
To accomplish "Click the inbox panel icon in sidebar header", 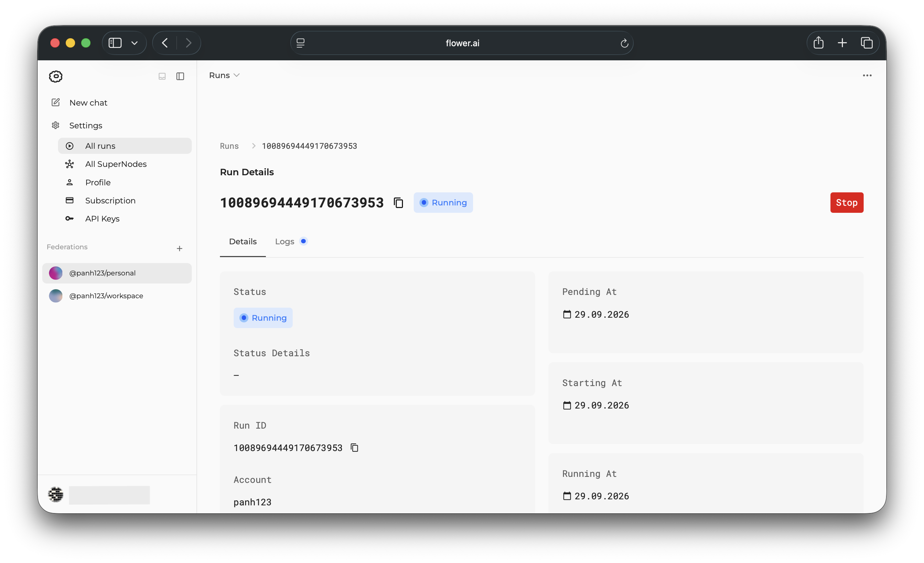I will pos(162,76).
